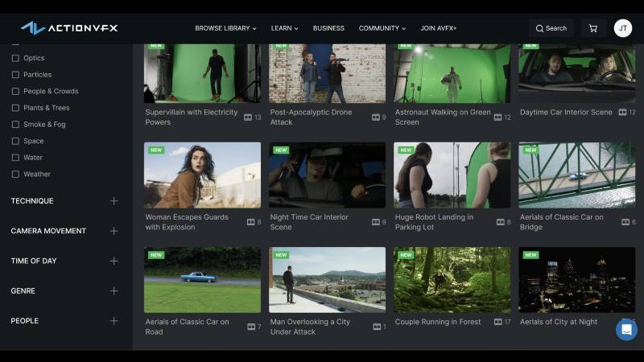Screen dimensions: 644x362
Task: Open the JT user profile avatar
Action: [622, 28]
